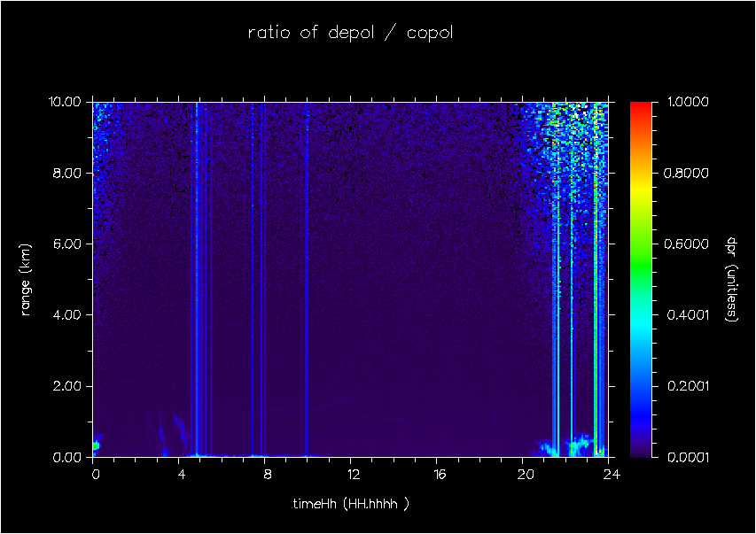
Task: Click the x-axis tick label '20'
Action: pos(526,475)
